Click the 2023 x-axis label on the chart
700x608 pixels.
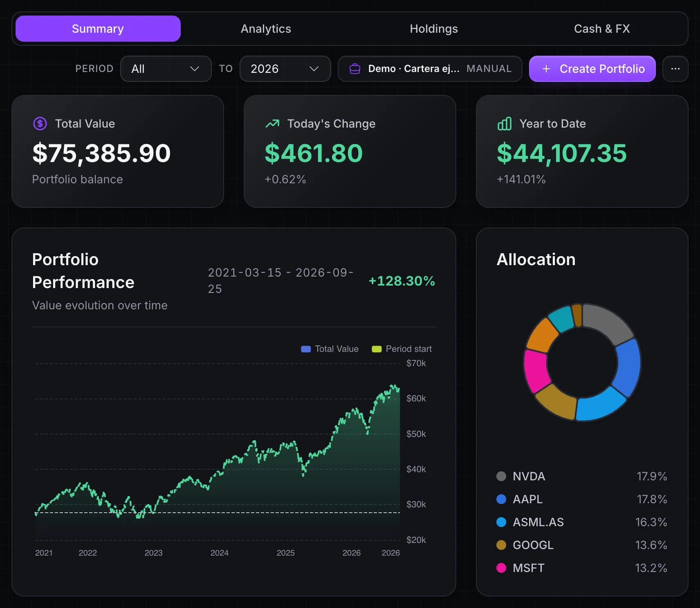coord(154,553)
